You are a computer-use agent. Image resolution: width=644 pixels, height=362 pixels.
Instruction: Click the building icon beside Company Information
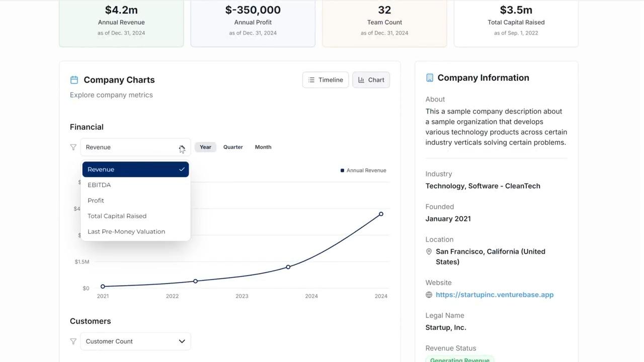[429, 78]
